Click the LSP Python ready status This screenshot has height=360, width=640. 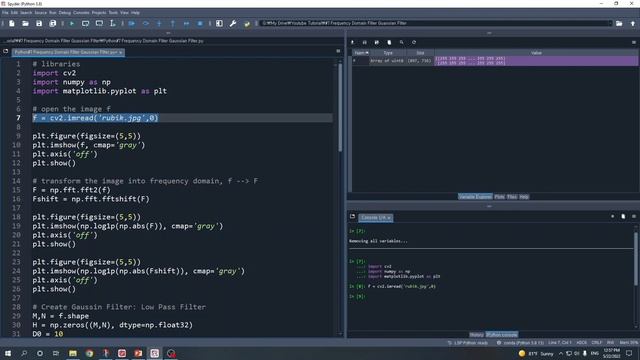tap(468, 343)
